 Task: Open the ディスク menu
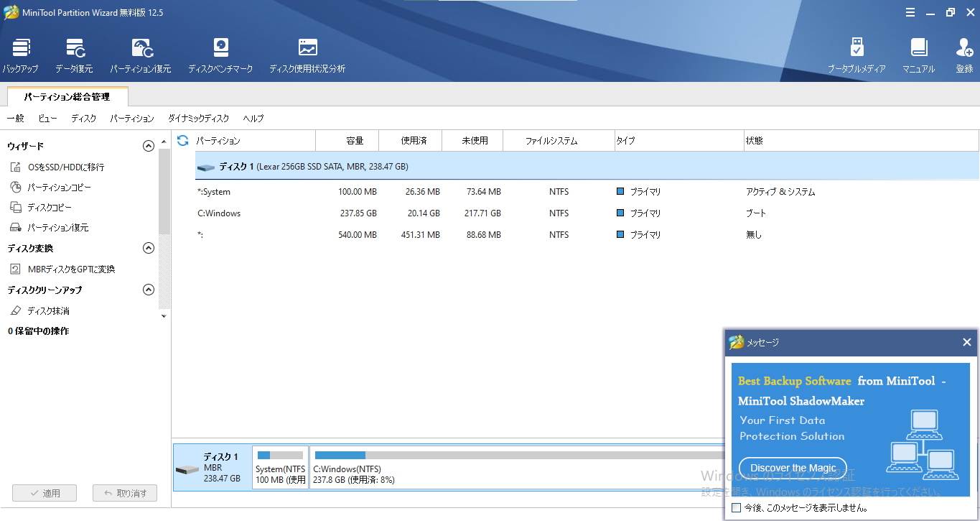(x=83, y=119)
